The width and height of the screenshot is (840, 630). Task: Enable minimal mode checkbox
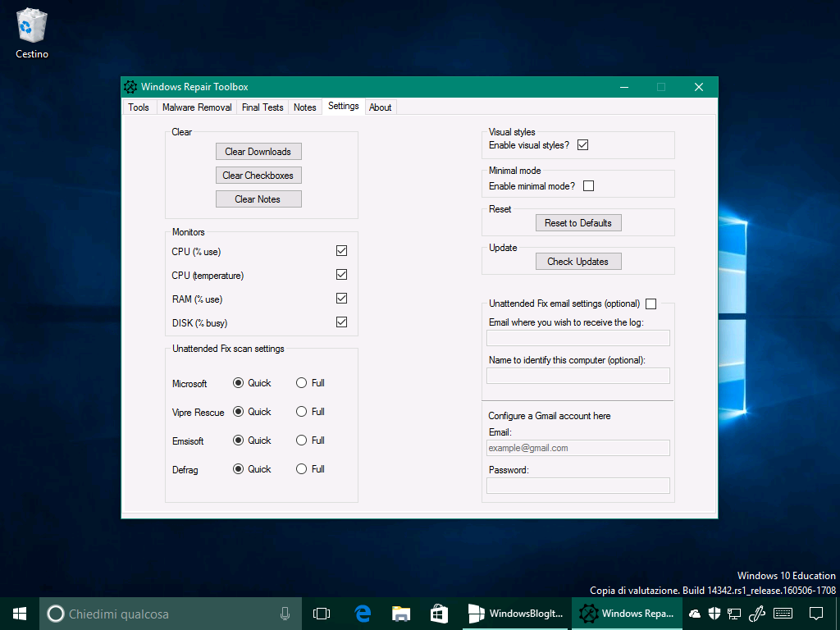pos(588,186)
